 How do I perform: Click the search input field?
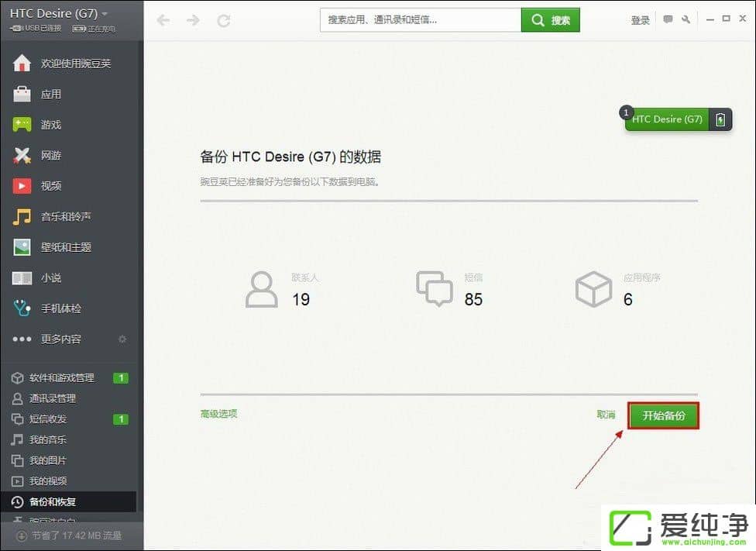(x=420, y=20)
